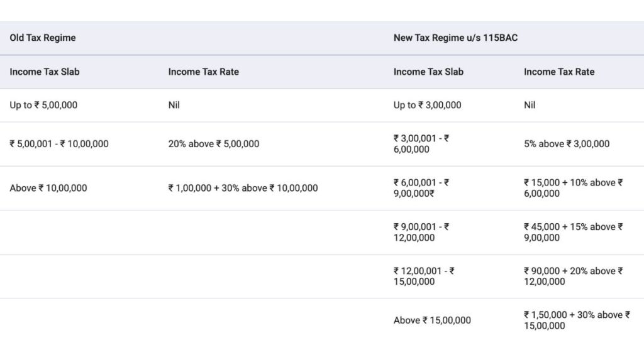Select '₹ 90,000 + 20% above ₹ 12,00,000'
This screenshot has height=362, width=644.
coord(574,277)
